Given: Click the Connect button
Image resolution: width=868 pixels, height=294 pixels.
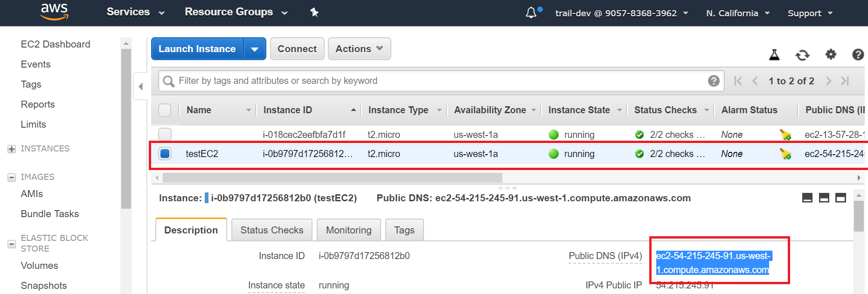Looking at the screenshot, I should pyautogui.click(x=297, y=49).
